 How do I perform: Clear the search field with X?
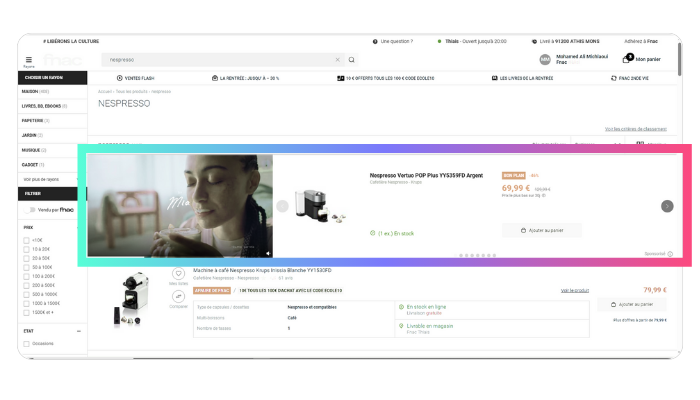point(337,60)
